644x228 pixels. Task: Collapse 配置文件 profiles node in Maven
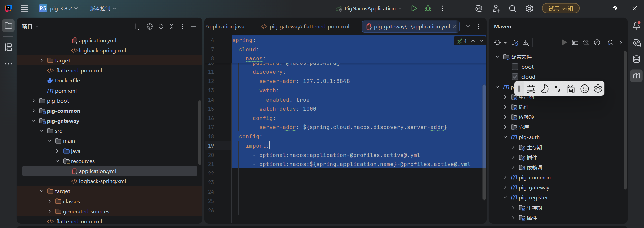coord(497,57)
